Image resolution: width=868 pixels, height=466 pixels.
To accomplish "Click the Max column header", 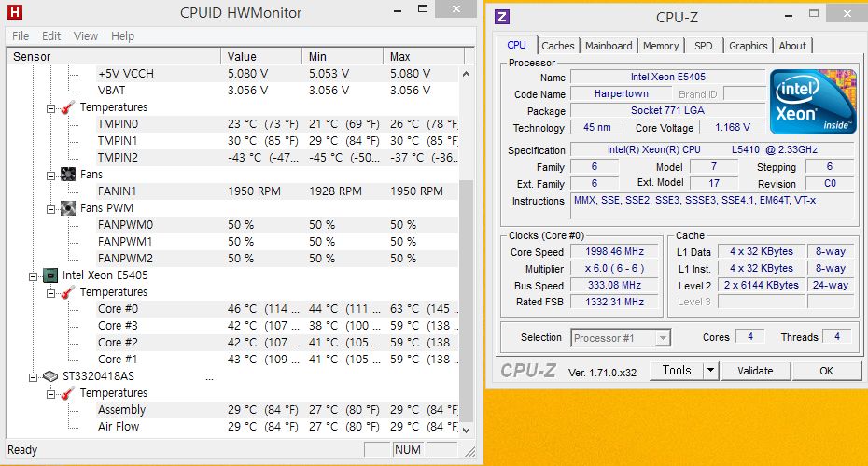I will click(424, 57).
